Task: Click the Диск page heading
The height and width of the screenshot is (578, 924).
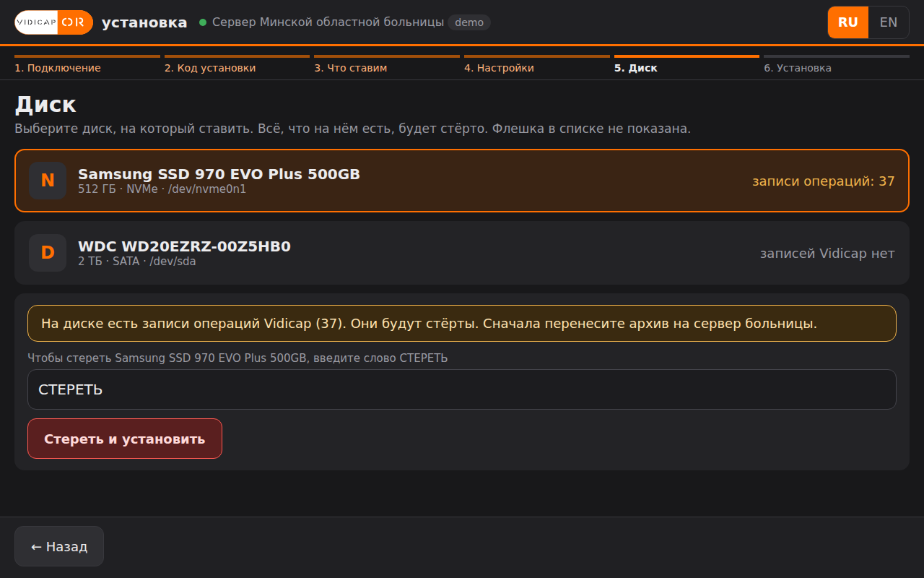Action: [x=45, y=104]
